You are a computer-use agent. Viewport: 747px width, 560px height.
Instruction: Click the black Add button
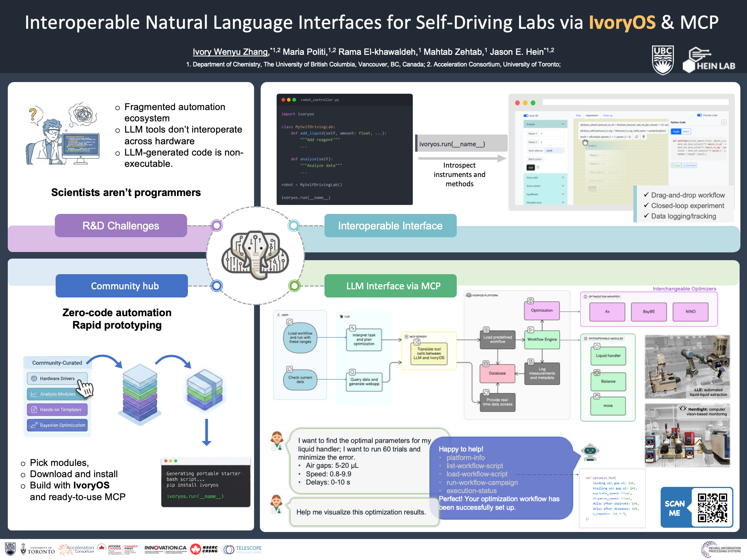(531, 167)
